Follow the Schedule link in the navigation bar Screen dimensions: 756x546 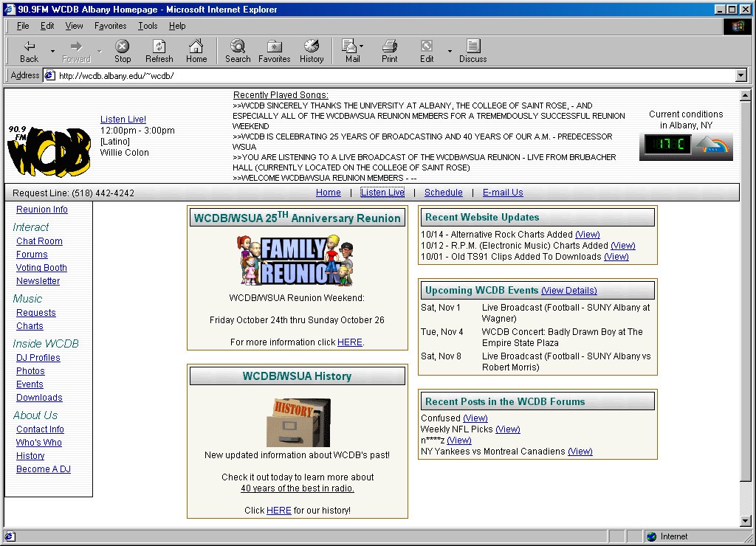(x=443, y=193)
